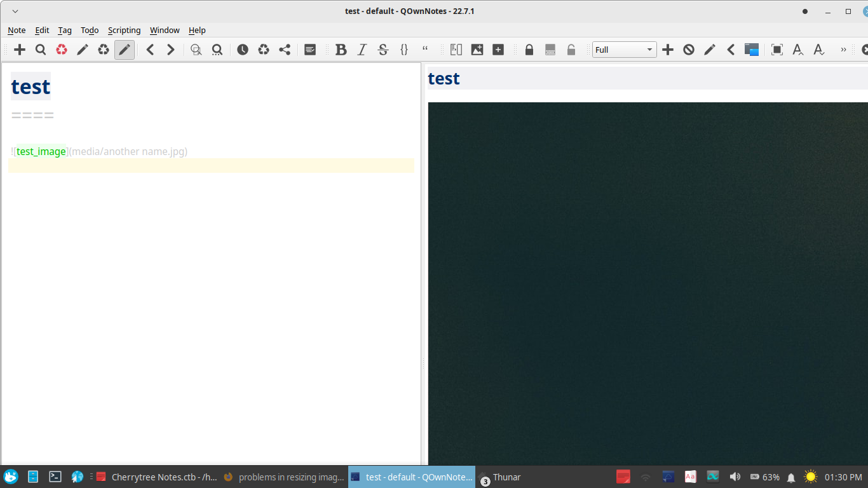Click the grey open-lock decrypt icon
Image resolution: width=868 pixels, height=488 pixels.
tap(571, 50)
